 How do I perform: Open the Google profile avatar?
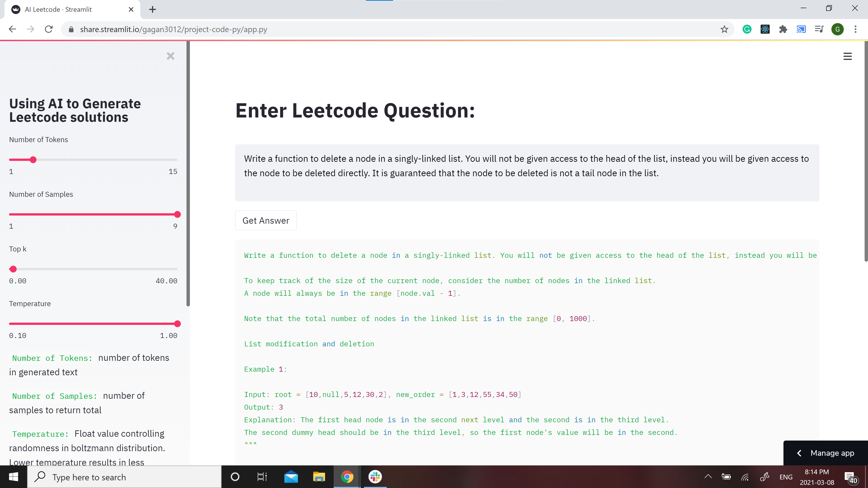point(837,29)
